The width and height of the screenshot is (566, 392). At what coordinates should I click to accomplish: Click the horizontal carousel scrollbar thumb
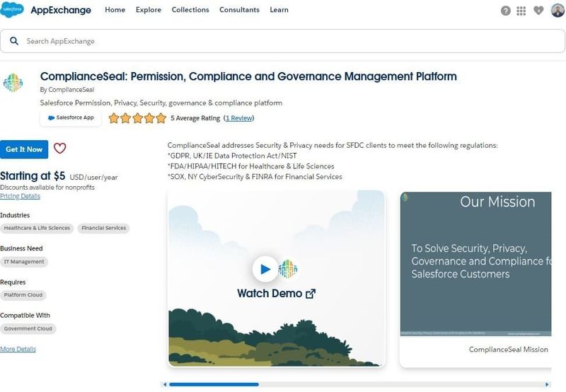(214, 384)
